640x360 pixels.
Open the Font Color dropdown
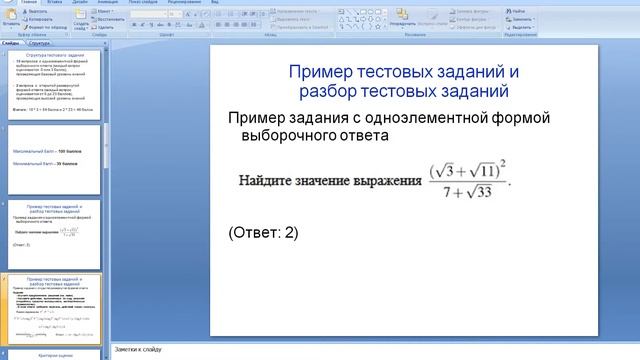coord(202,25)
